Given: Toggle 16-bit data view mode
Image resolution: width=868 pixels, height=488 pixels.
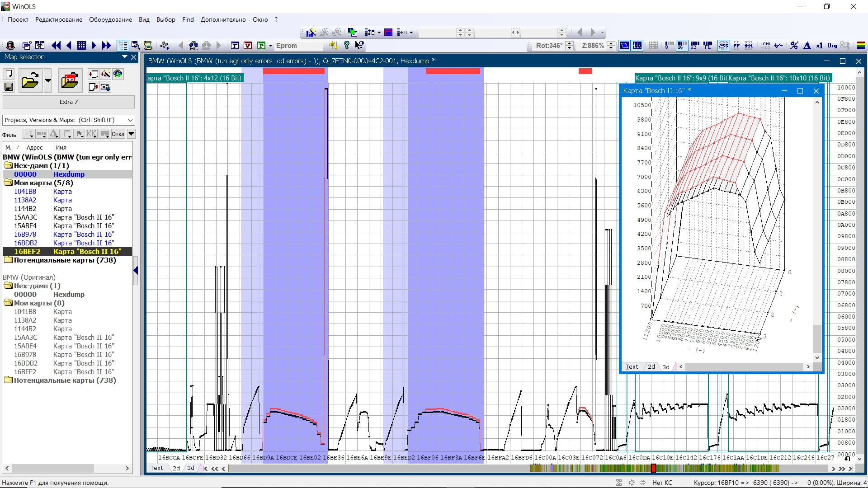Looking at the screenshot, I should (682, 45).
